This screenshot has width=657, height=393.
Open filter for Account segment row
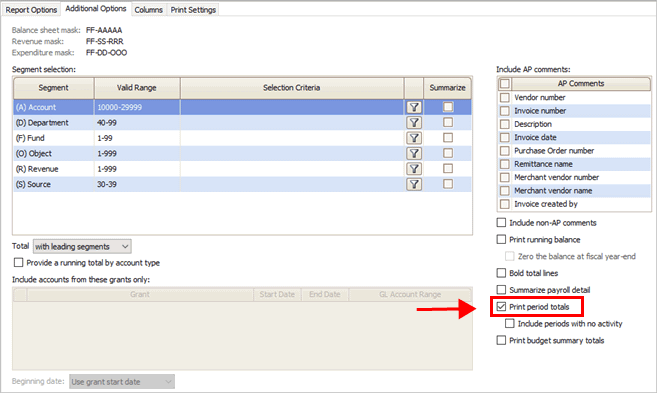(414, 107)
